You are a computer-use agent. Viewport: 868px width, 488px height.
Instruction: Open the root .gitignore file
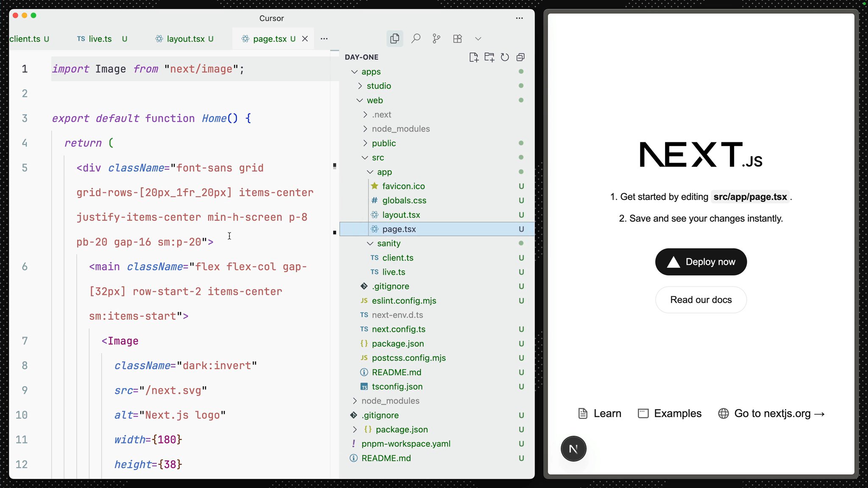[437, 415]
